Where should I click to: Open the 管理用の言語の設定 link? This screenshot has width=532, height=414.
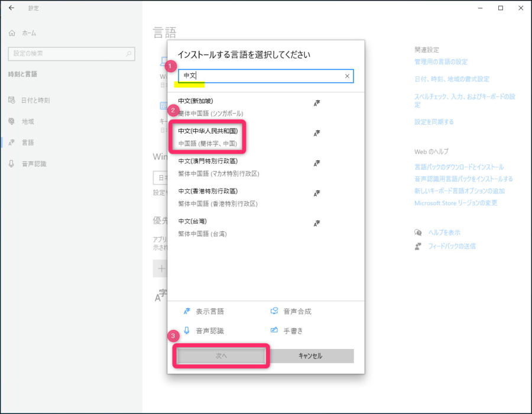tap(440, 62)
